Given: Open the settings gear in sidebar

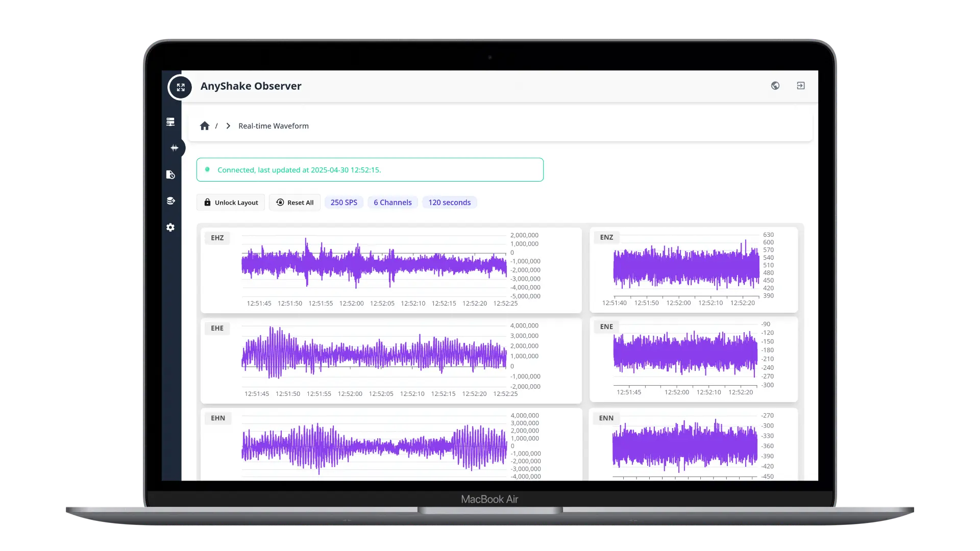Looking at the screenshot, I should (170, 228).
